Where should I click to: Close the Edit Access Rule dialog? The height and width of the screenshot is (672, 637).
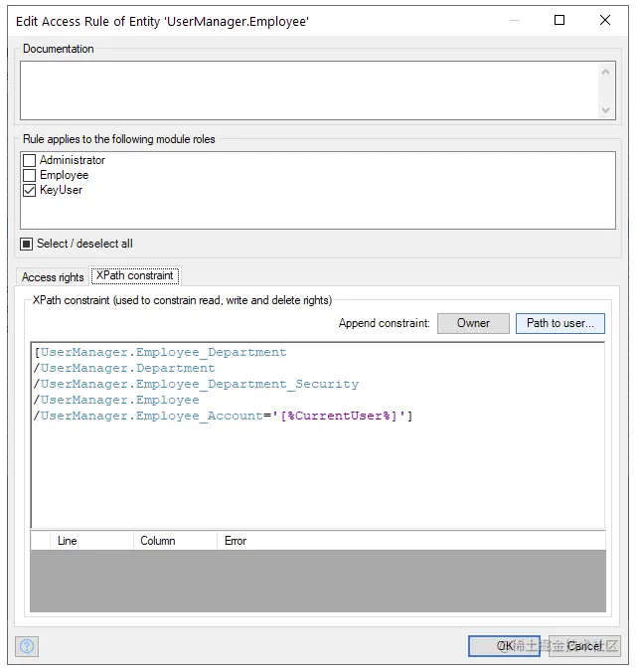(x=605, y=20)
